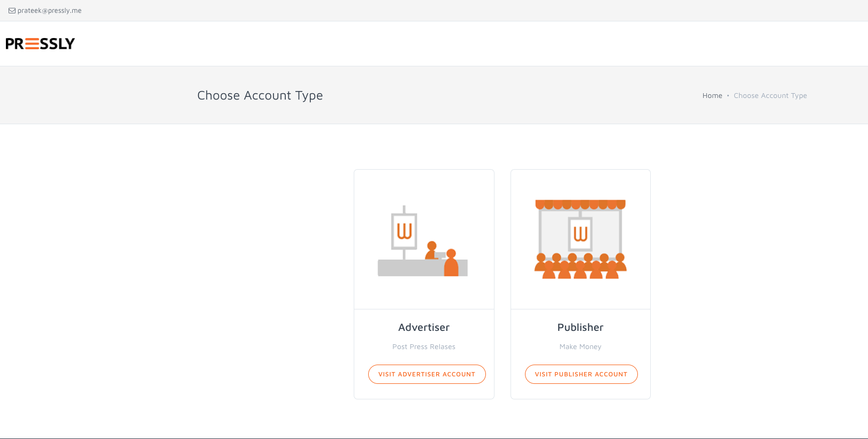Viewport: 868px width, 439px height.
Task: Click the Advertiser card title
Action: click(424, 328)
